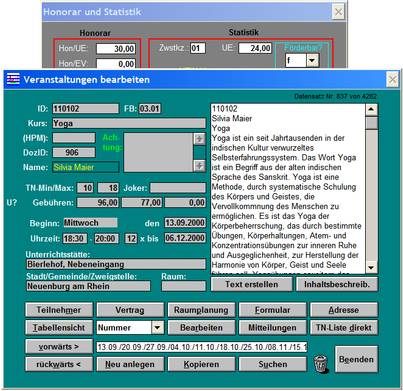Close the Honorar und Statistik window
Viewport: 403px width, 391px height.
coord(338,12)
